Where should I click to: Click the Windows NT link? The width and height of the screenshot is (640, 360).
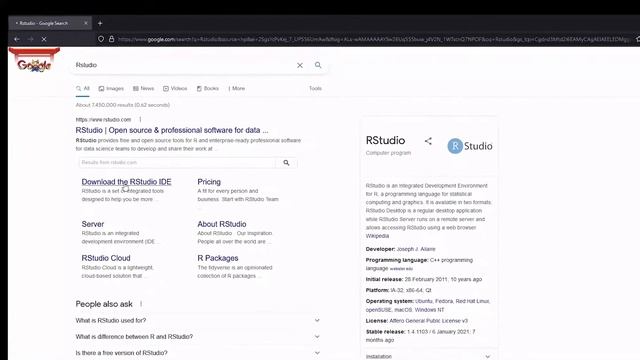[x=429, y=310]
